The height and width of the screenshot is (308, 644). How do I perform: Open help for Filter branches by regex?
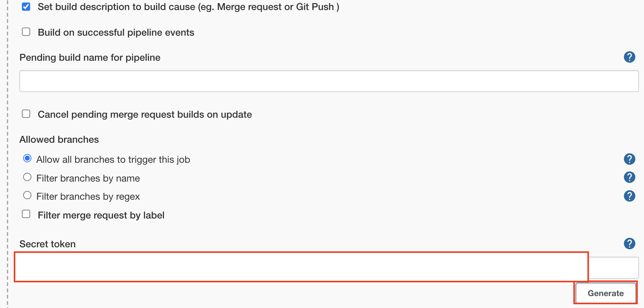pos(629,196)
